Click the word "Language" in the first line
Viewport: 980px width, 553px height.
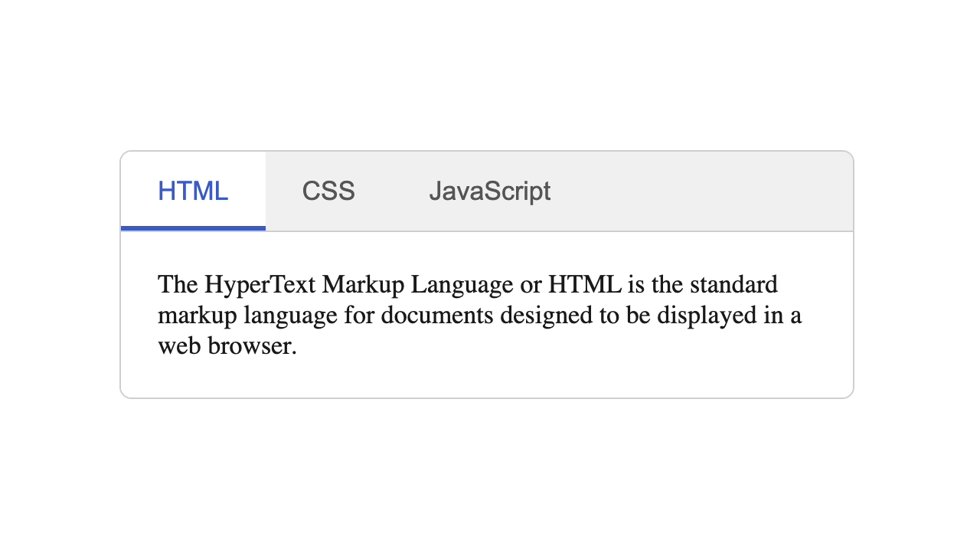click(462, 285)
